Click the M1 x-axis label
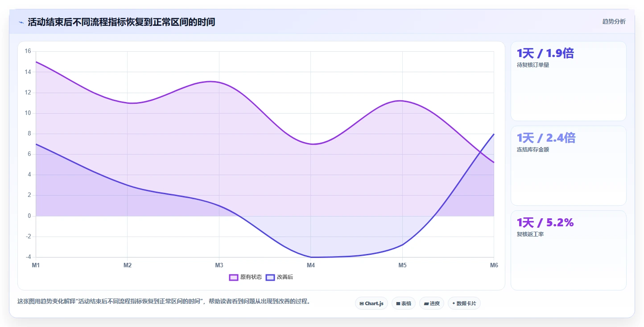 [x=36, y=265]
